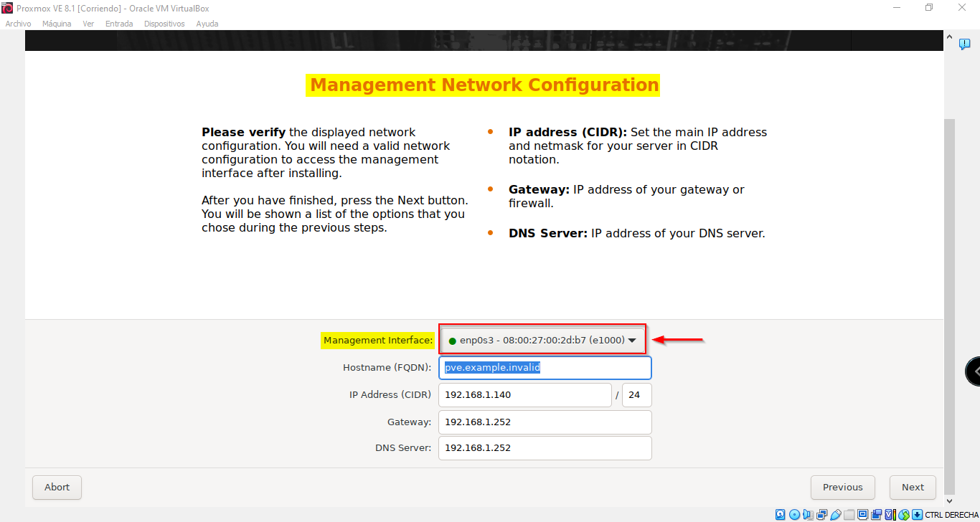The image size is (980, 522).
Task: Click the keyboard capture arrow icon
Action: [917, 515]
